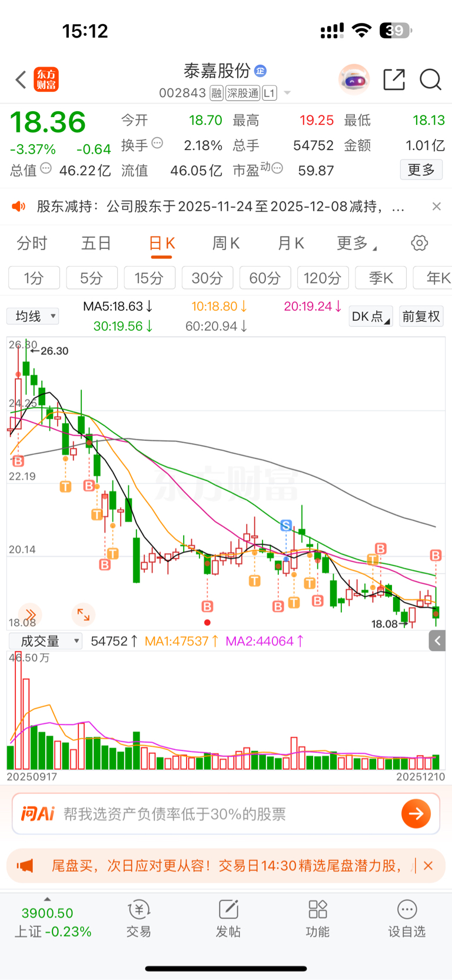The image size is (452, 980).
Task: Tap the speaker announcement icon
Action: 19,206
